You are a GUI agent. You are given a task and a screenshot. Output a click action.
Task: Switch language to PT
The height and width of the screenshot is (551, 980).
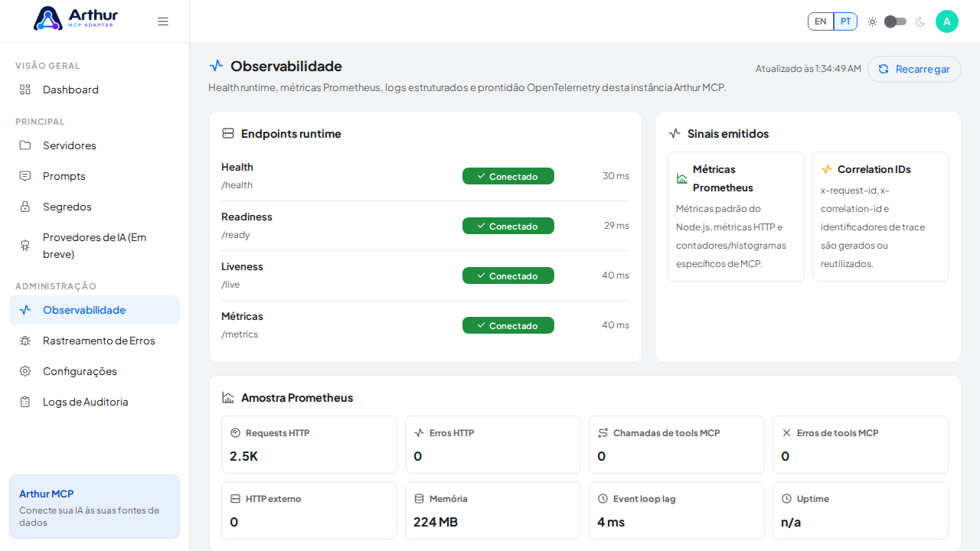[x=845, y=21]
